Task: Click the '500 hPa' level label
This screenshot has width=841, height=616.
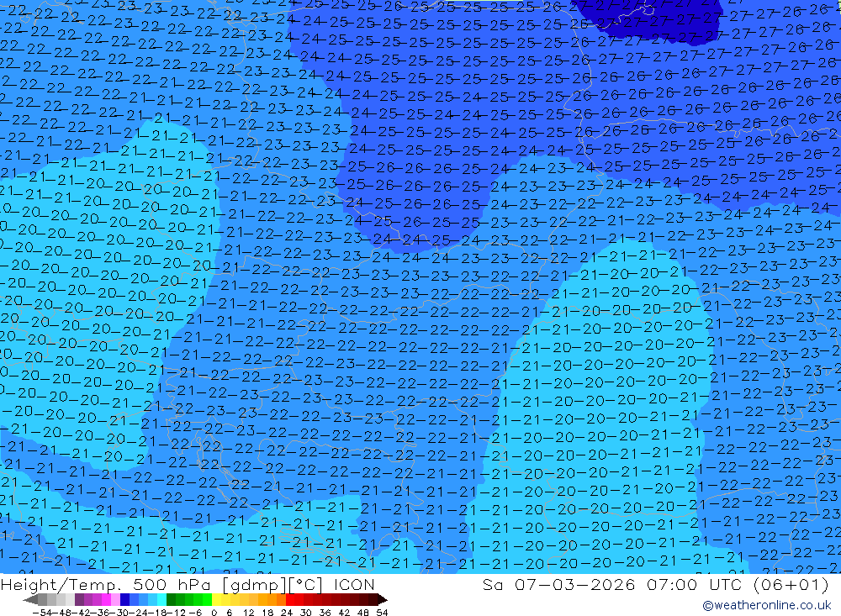Action: tap(171, 585)
